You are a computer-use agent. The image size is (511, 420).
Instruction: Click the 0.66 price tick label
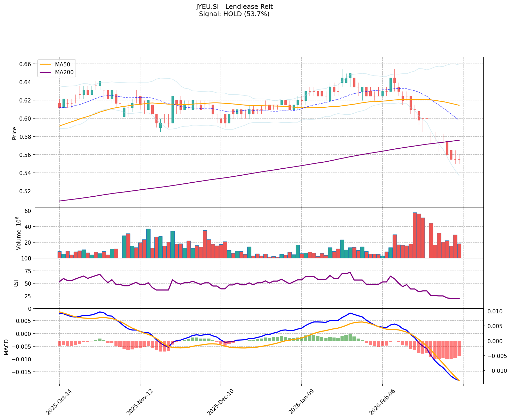click(x=25, y=64)
